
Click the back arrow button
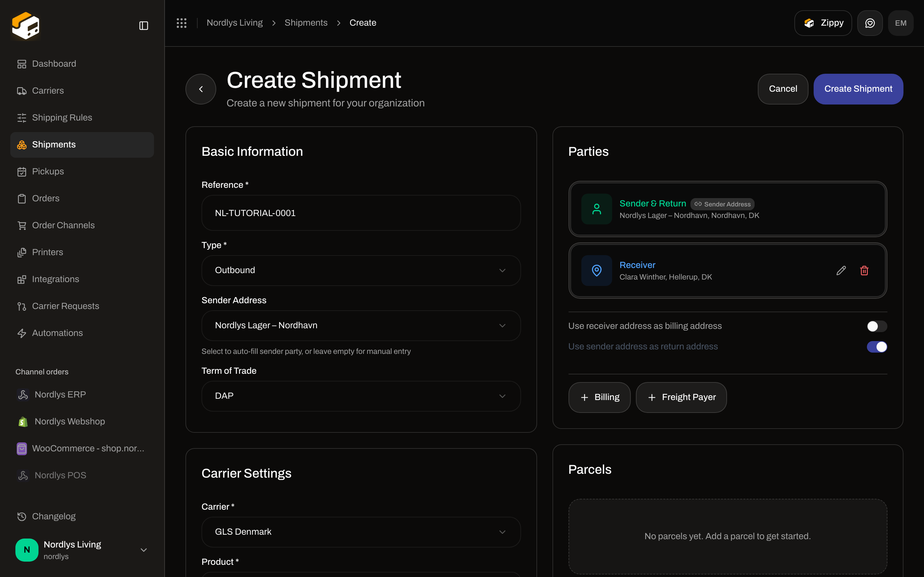[x=201, y=89]
